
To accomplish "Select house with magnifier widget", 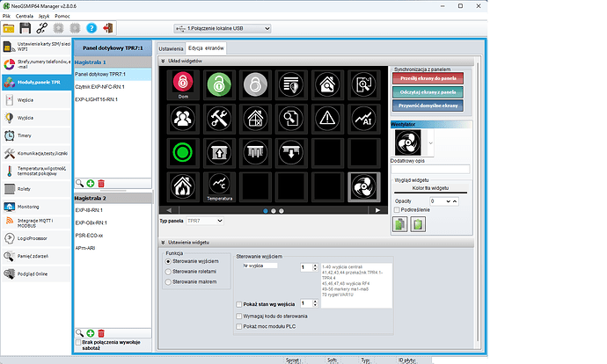I will pos(327,84).
